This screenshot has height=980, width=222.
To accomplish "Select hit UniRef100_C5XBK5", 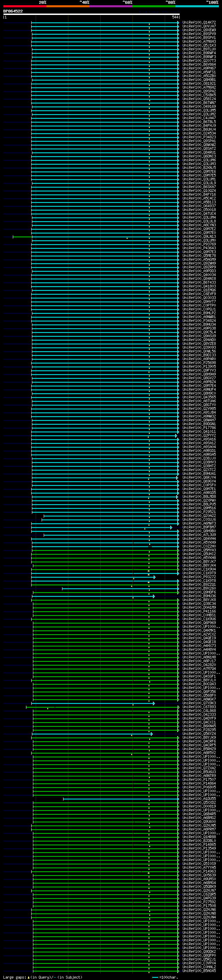I will (x=199, y=95).
